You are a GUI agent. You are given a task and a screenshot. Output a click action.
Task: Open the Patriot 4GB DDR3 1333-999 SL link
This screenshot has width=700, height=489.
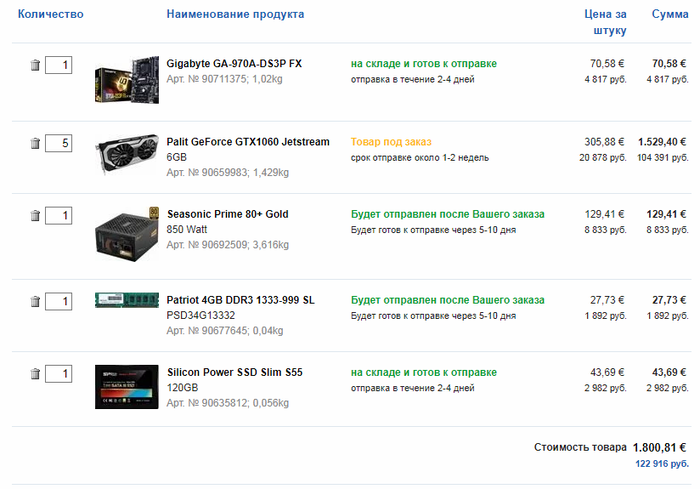pos(240,308)
